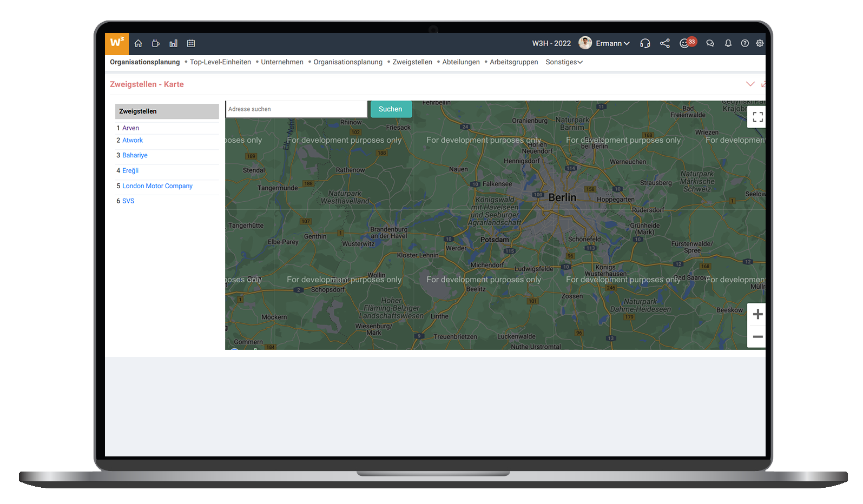Open the bar chart icon
Screen dimensions: 863x504
click(x=173, y=43)
